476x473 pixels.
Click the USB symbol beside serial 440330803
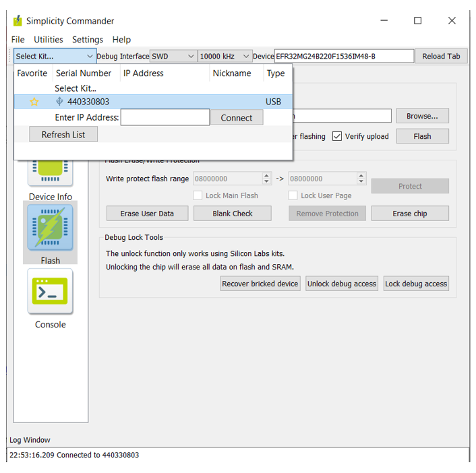click(x=59, y=102)
